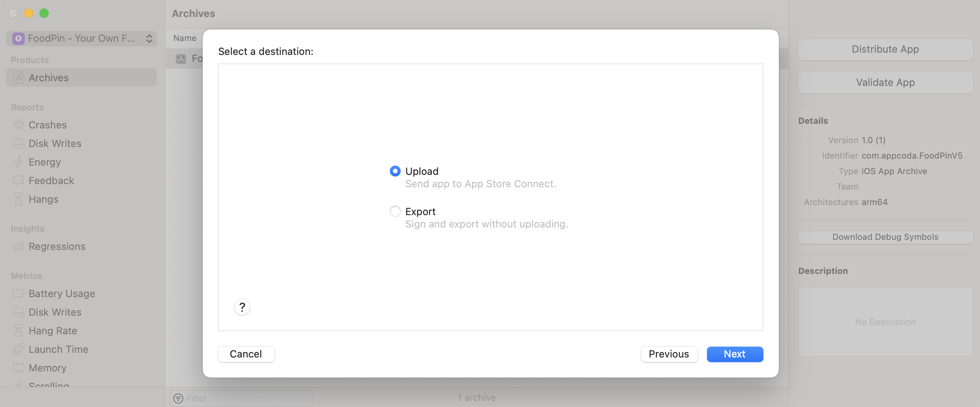Viewport: 980px width, 407px height.
Task: Select the Archives icon in the sidebar
Action: (18, 77)
